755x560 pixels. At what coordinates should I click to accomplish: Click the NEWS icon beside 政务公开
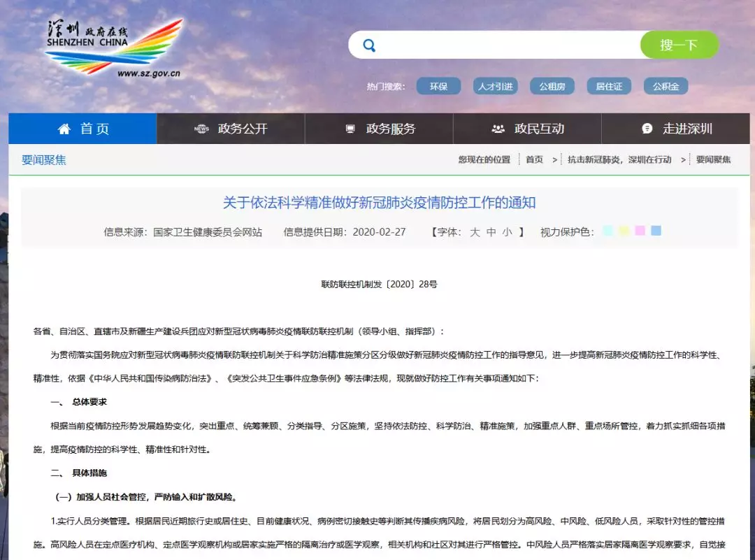pyautogui.click(x=202, y=129)
